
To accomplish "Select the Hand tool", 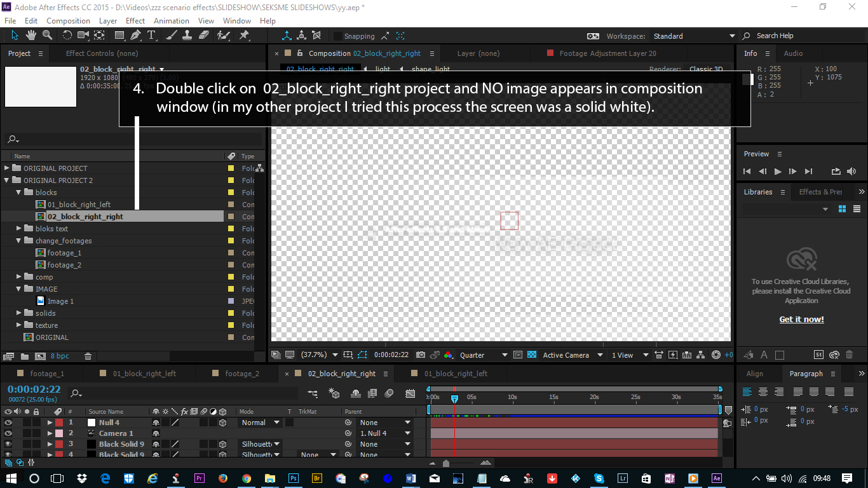I will pyautogui.click(x=31, y=36).
